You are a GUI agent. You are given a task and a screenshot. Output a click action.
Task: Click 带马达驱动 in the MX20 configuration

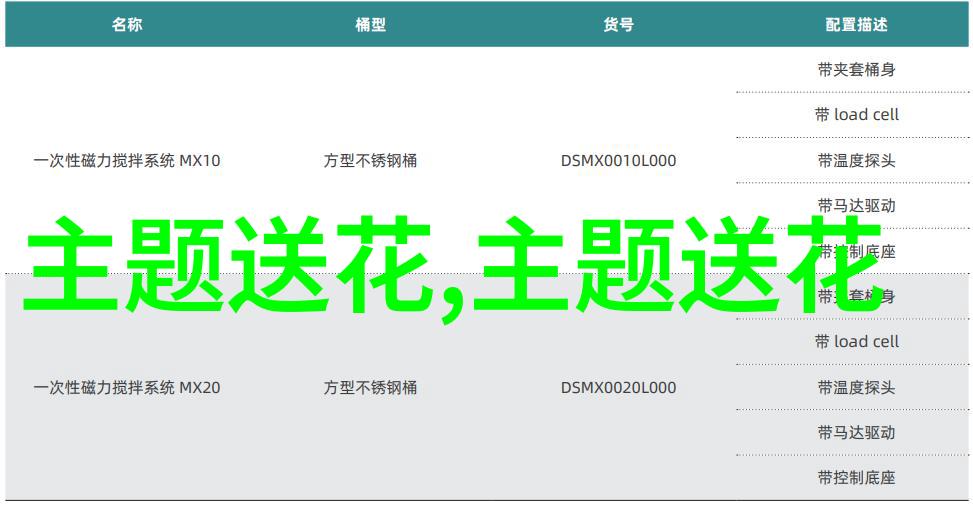pyautogui.click(x=856, y=432)
